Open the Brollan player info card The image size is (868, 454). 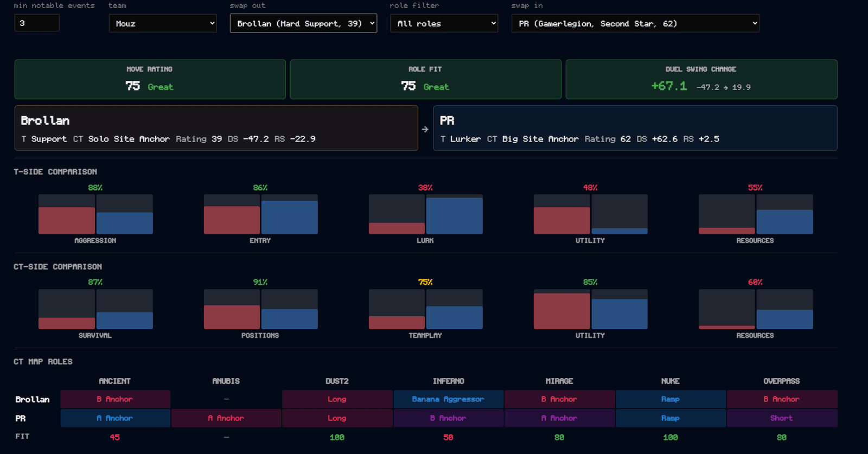(216, 128)
